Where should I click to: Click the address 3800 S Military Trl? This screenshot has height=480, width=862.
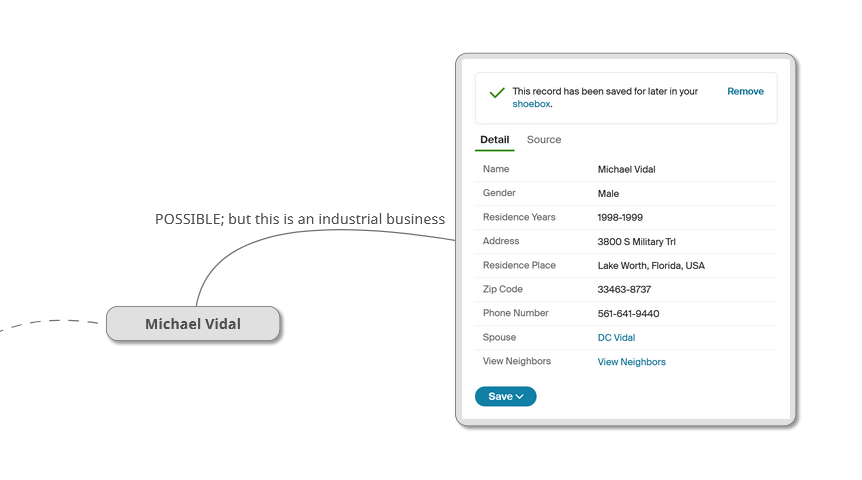click(636, 242)
